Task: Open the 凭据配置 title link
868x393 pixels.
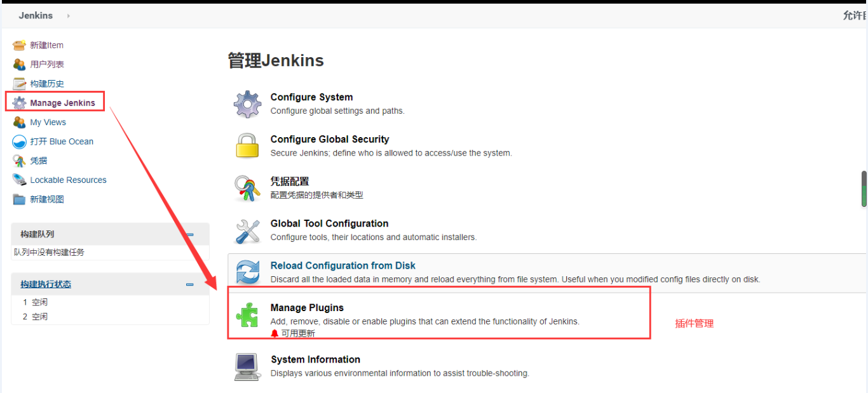Action: point(290,182)
